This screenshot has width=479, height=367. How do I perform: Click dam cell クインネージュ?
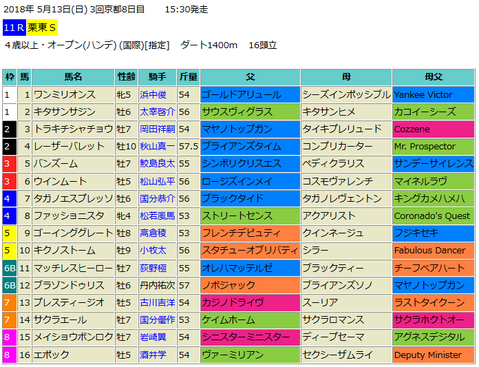tap(346, 233)
